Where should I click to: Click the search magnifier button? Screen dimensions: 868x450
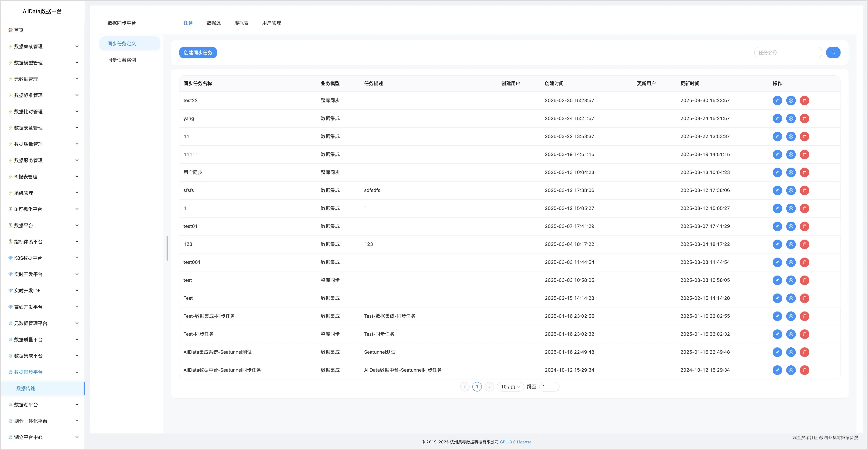pyautogui.click(x=833, y=53)
